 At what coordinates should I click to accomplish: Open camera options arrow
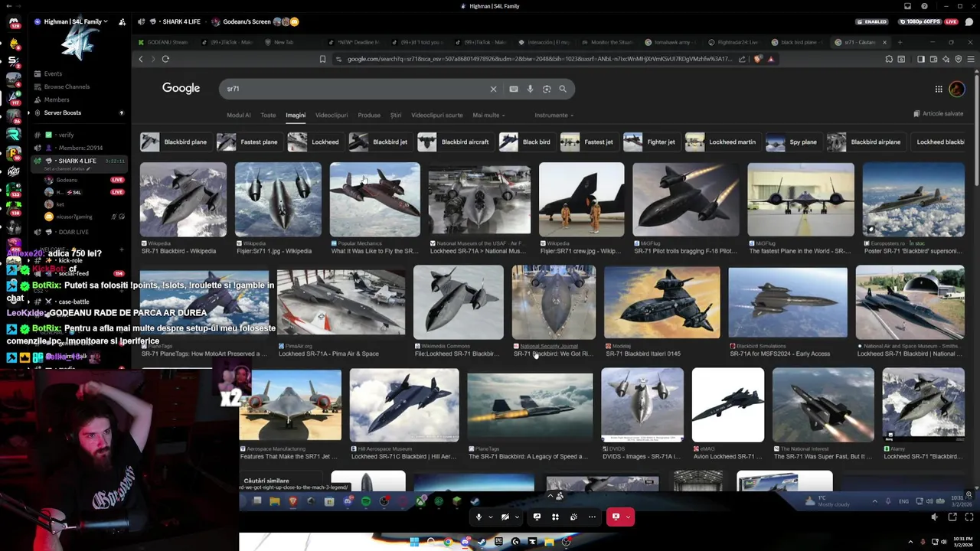(516, 517)
